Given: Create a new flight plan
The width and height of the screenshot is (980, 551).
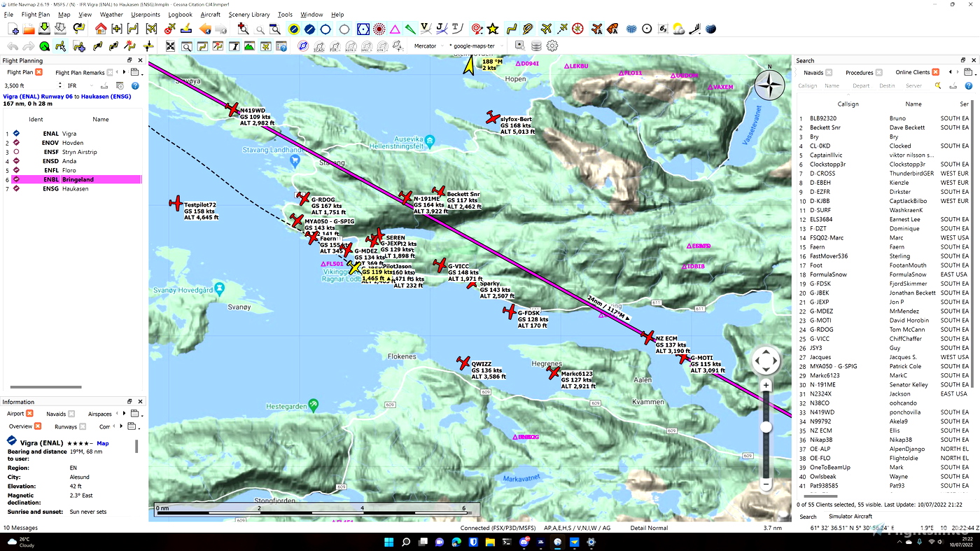Looking at the screenshot, I should coord(13,29).
